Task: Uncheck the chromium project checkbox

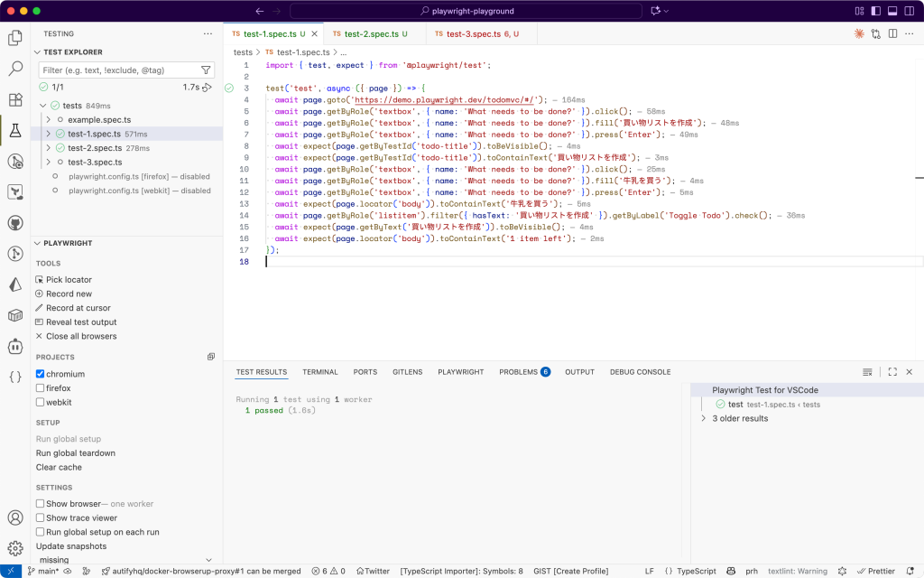Action: click(40, 374)
